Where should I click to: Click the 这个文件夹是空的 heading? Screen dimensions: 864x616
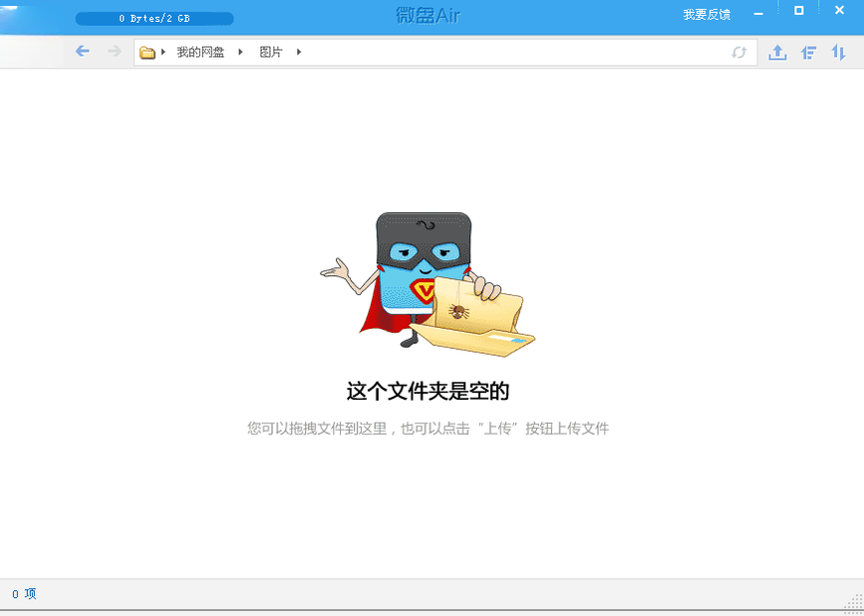[428, 391]
